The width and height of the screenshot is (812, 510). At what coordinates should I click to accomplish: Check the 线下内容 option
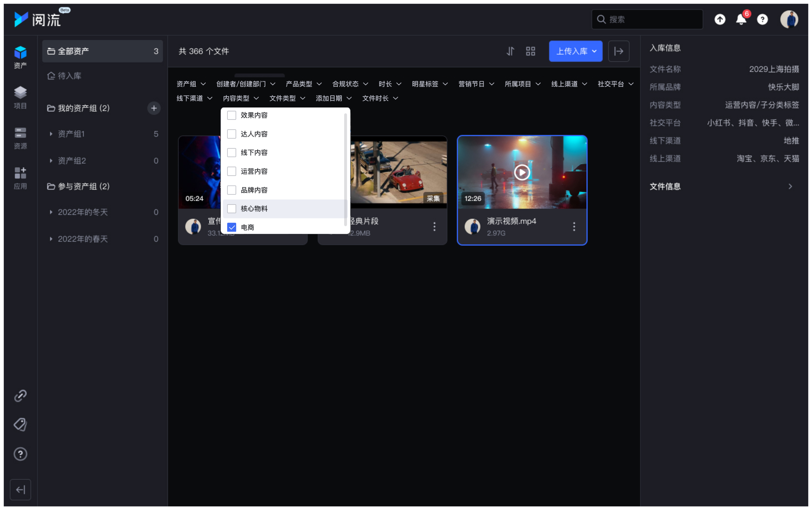tap(232, 152)
